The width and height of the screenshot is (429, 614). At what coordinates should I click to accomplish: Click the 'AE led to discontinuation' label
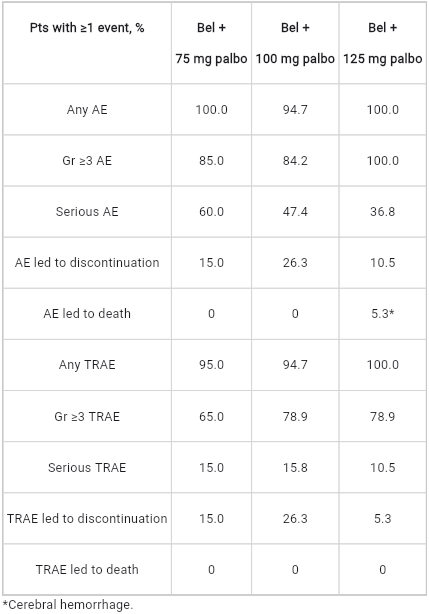click(x=87, y=262)
